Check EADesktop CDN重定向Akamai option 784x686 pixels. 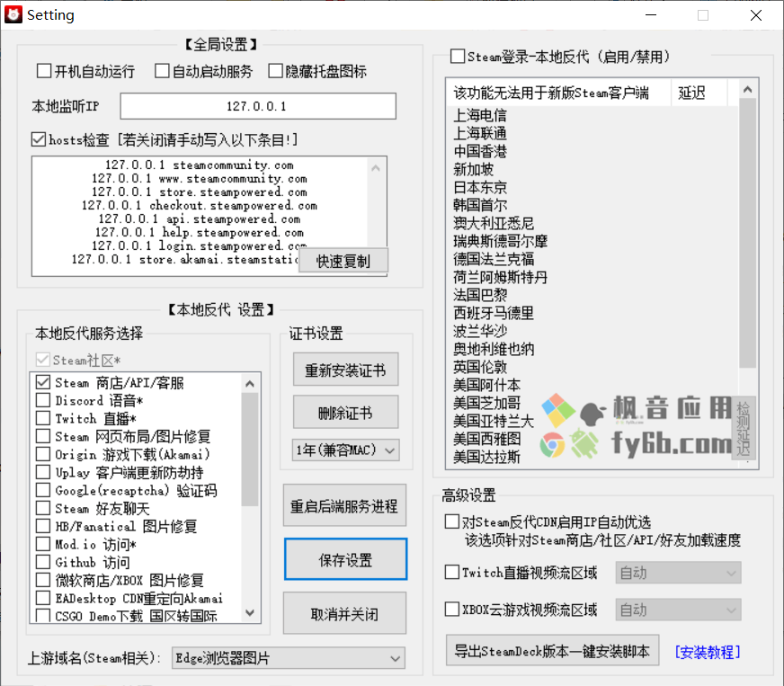click(x=43, y=599)
